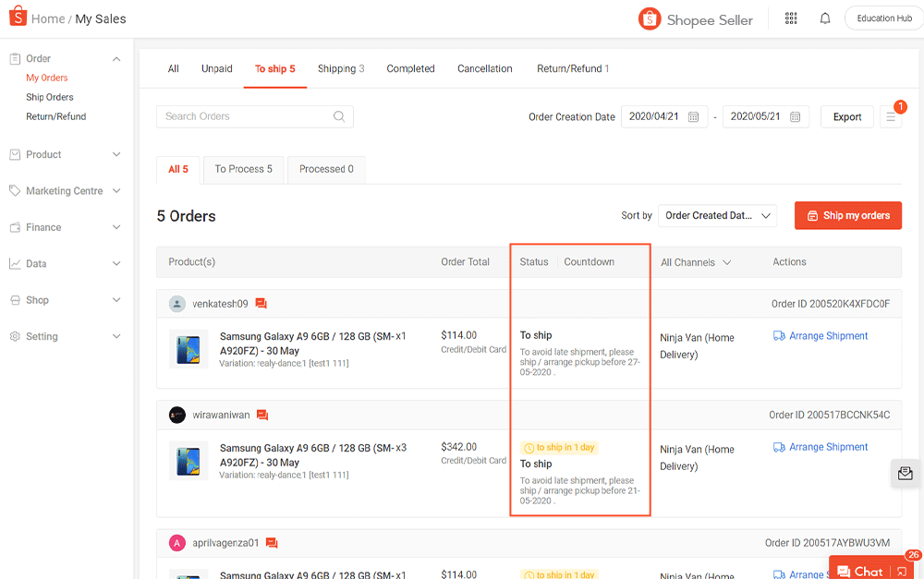Click chat icon beside aprilvagenza01
Screen dimensions: 924x579
tap(272, 543)
